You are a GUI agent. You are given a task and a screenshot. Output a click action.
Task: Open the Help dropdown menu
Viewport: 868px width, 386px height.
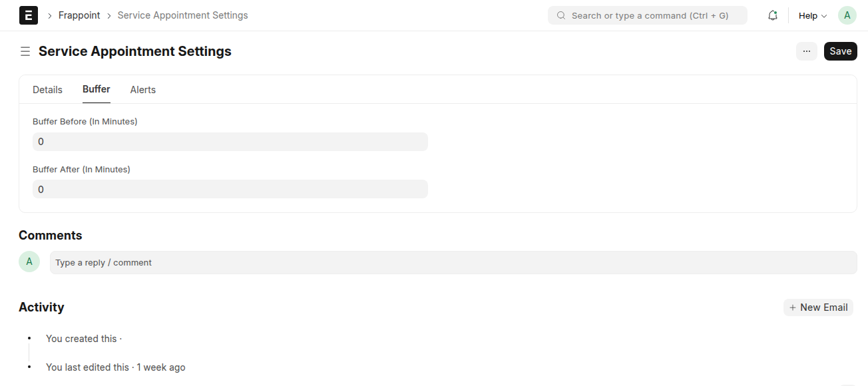tap(812, 15)
